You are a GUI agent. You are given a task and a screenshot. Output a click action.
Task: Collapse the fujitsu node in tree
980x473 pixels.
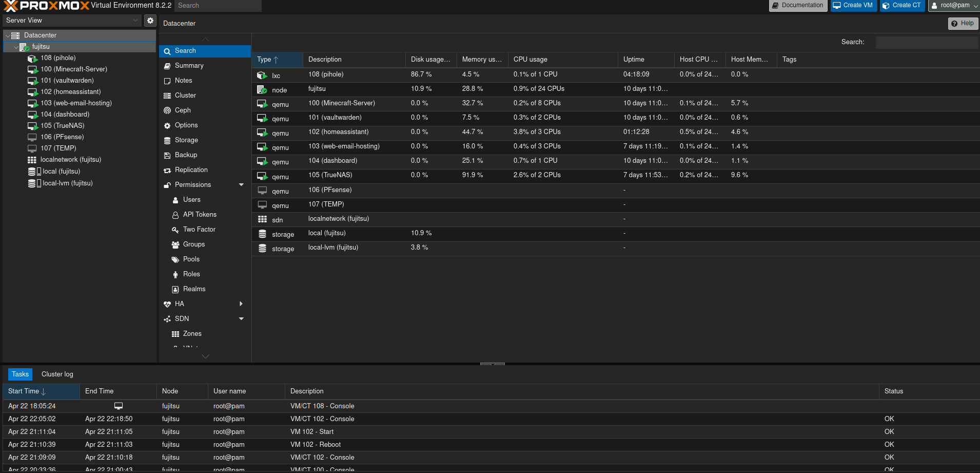click(x=16, y=47)
